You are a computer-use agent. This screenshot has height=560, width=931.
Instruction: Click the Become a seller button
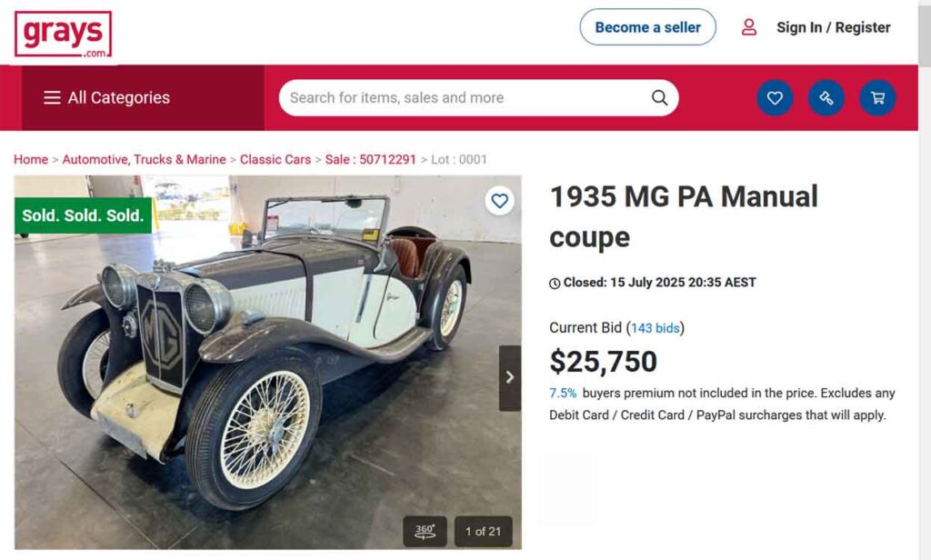coord(647,27)
